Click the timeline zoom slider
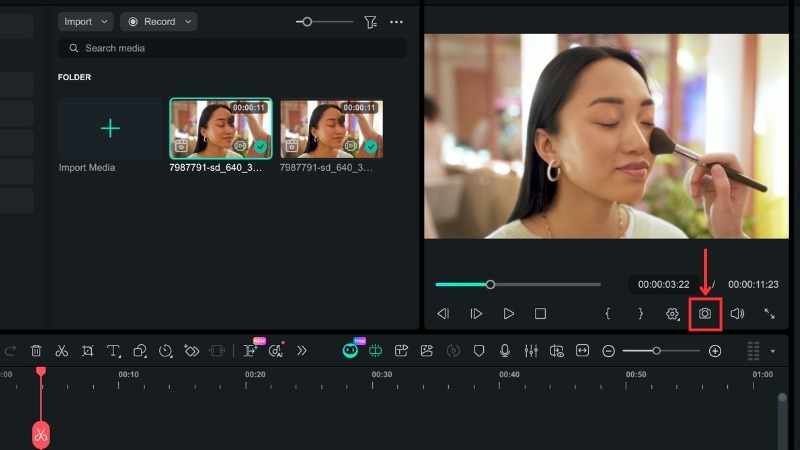Screen dimensions: 800x450 point(661,351)
